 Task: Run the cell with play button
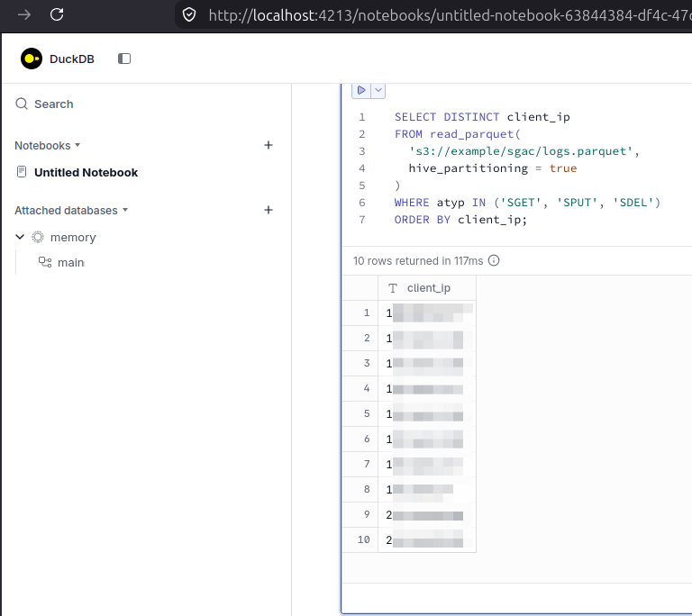pos(361,90)
